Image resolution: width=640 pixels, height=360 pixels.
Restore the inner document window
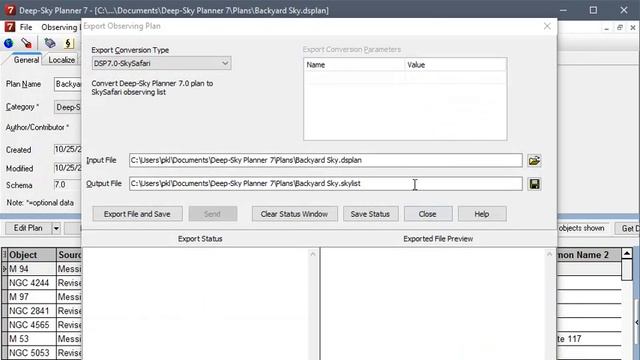pyautogui.click(x=620, y=28)
